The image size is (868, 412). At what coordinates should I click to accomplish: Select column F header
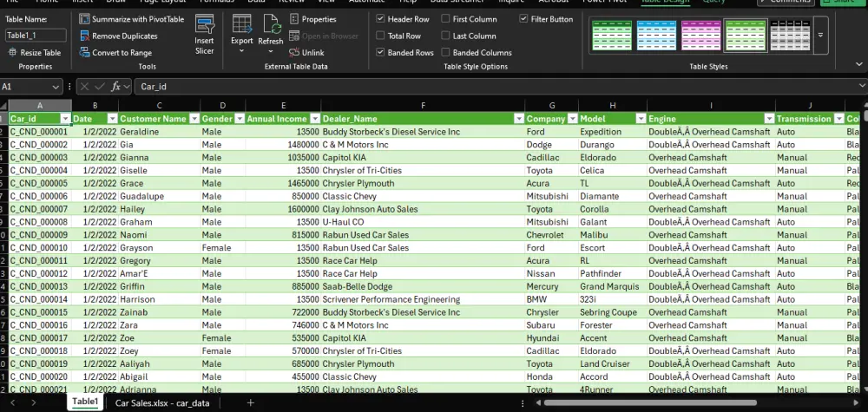click(423, 105)
